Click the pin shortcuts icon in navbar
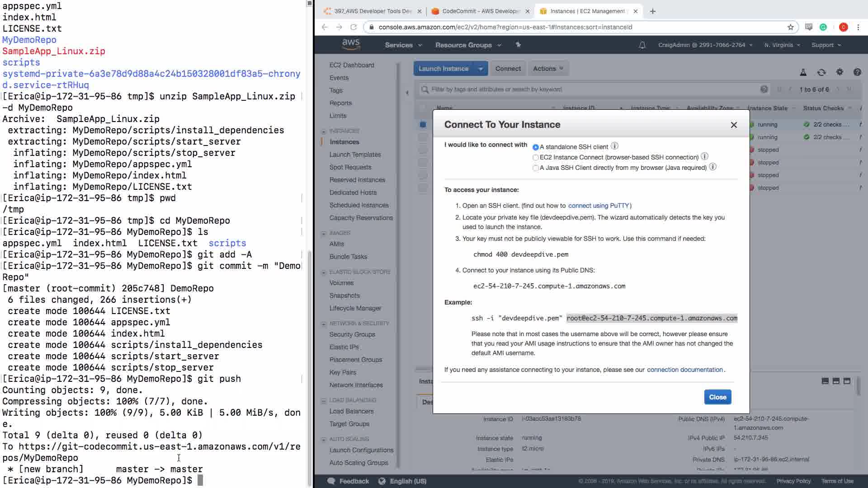 click(518, 45)
